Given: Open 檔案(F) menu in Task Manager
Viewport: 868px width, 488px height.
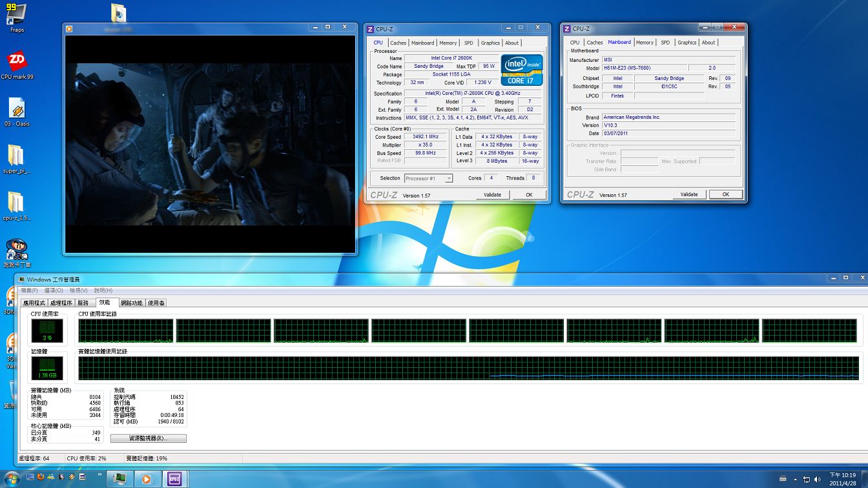Looking at the screenshot, I should (x=29, y=290).
